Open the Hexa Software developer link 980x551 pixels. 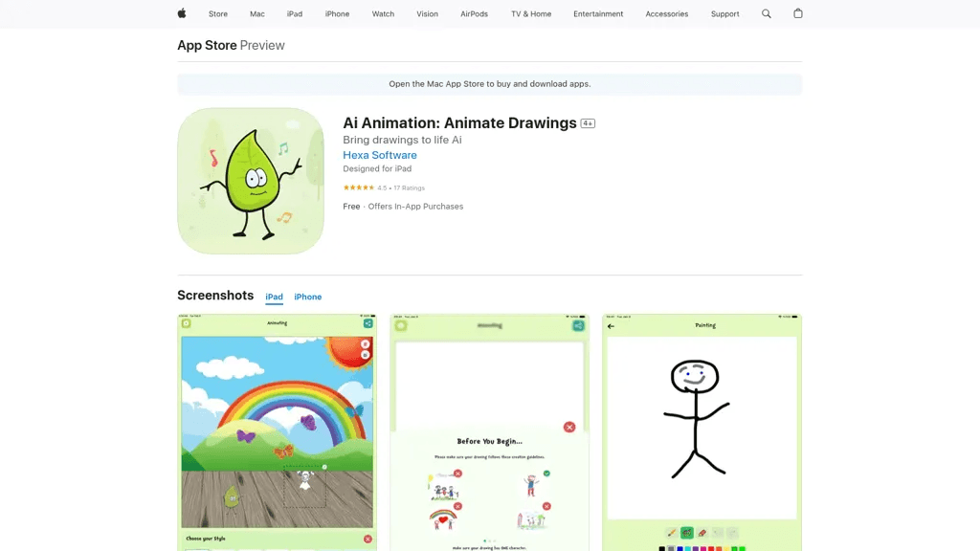380,155
